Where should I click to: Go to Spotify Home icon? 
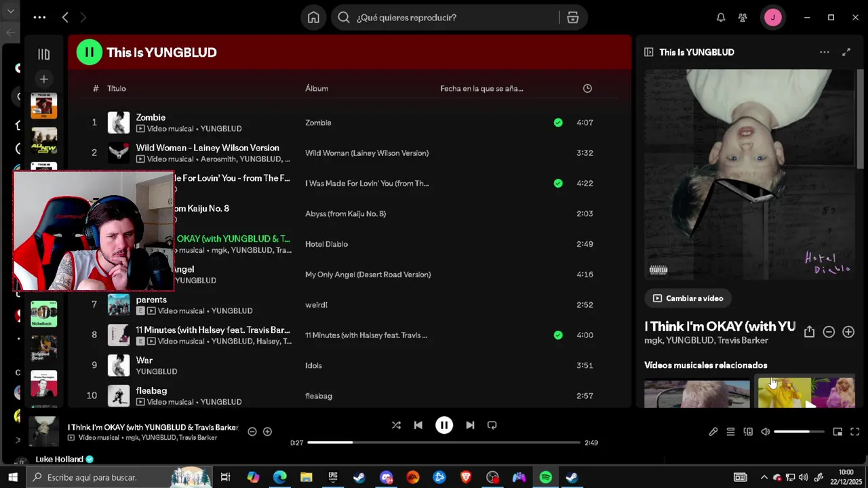(313, 18)
